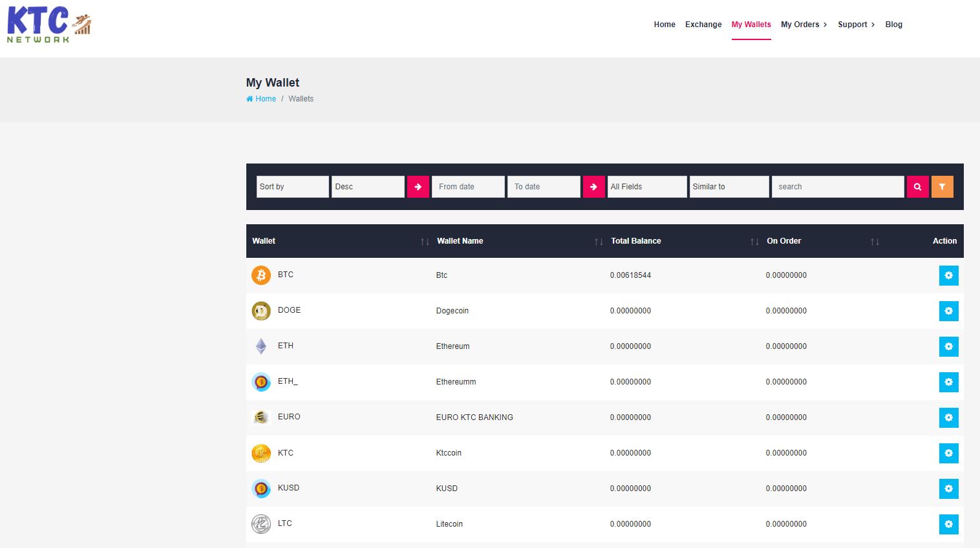Open the My Orders menu

tap(804, 25)
